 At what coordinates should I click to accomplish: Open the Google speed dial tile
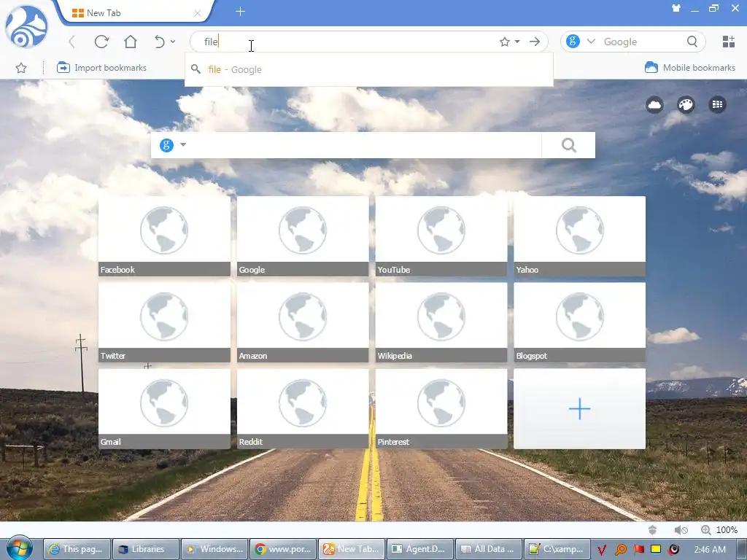303,236
